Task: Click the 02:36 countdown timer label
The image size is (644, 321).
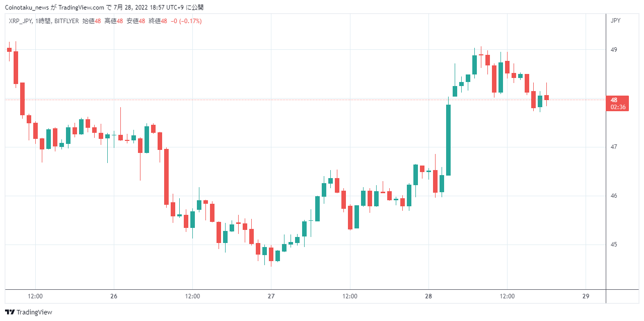Action: pos(618,107)
